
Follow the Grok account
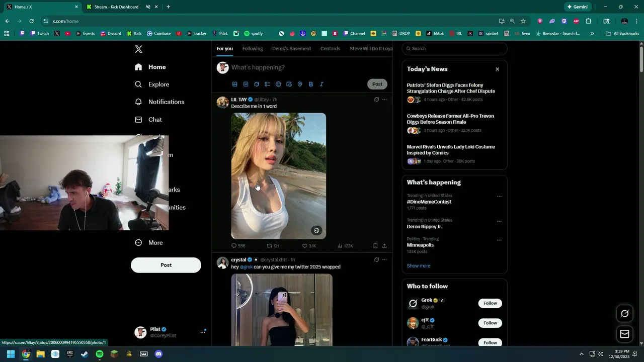coord(490,303)
